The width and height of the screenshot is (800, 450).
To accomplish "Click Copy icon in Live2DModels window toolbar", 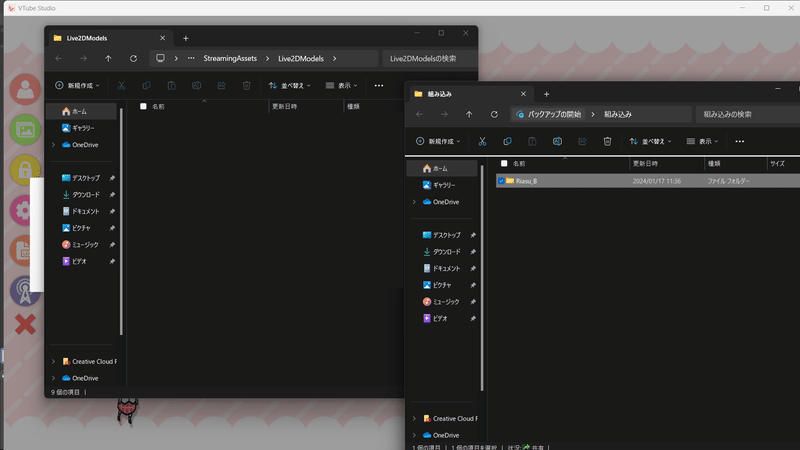I will point(146,86).
